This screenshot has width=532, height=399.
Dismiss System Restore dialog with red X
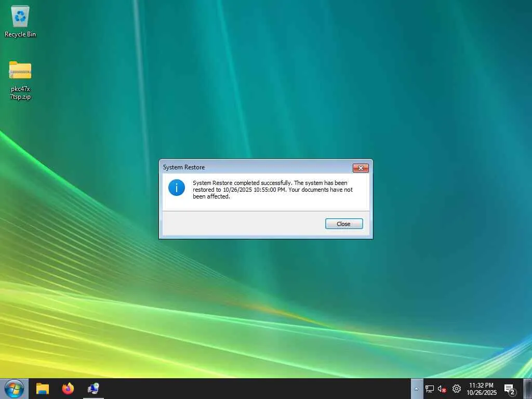[361, 168]
